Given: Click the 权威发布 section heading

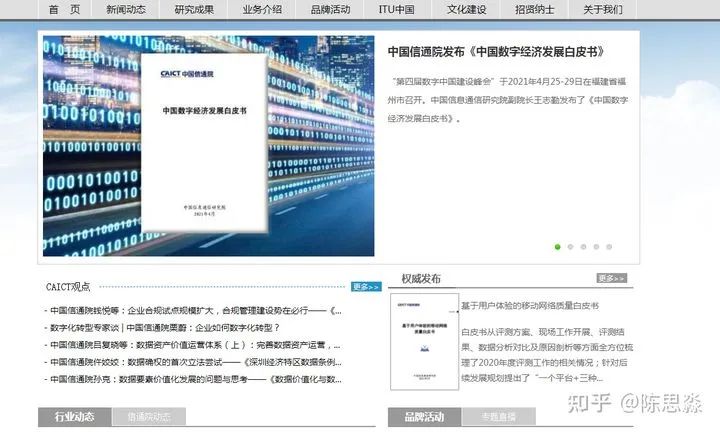Looking at the screenshot, I should (421, 279).
